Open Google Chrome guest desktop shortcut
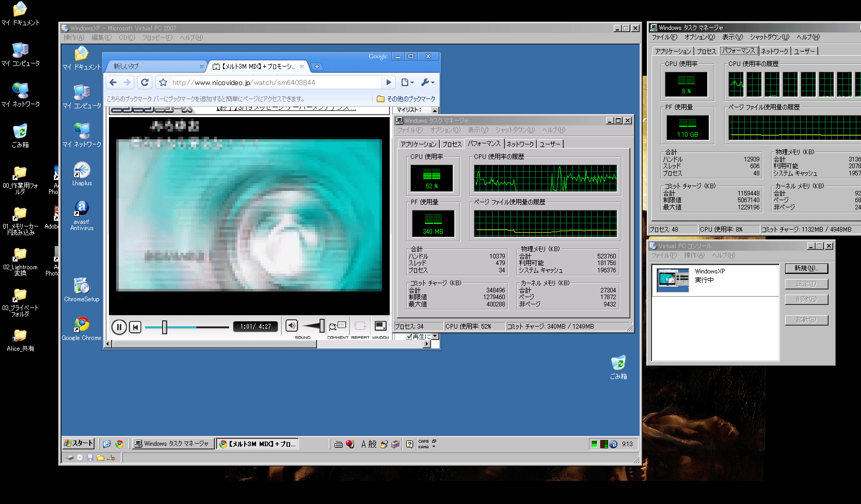 (82, 328)
